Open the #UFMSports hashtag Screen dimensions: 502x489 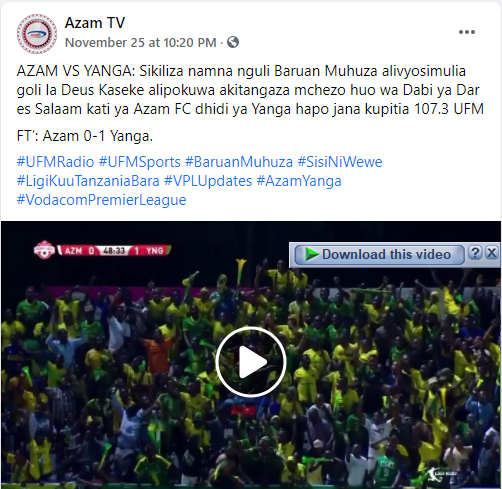[140, 162]
